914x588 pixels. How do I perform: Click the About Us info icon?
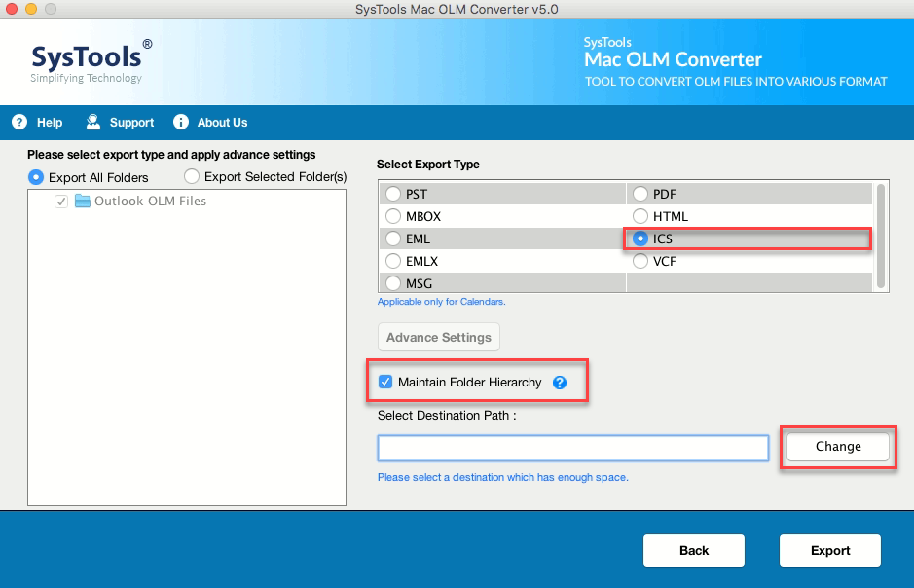point(181,122)
